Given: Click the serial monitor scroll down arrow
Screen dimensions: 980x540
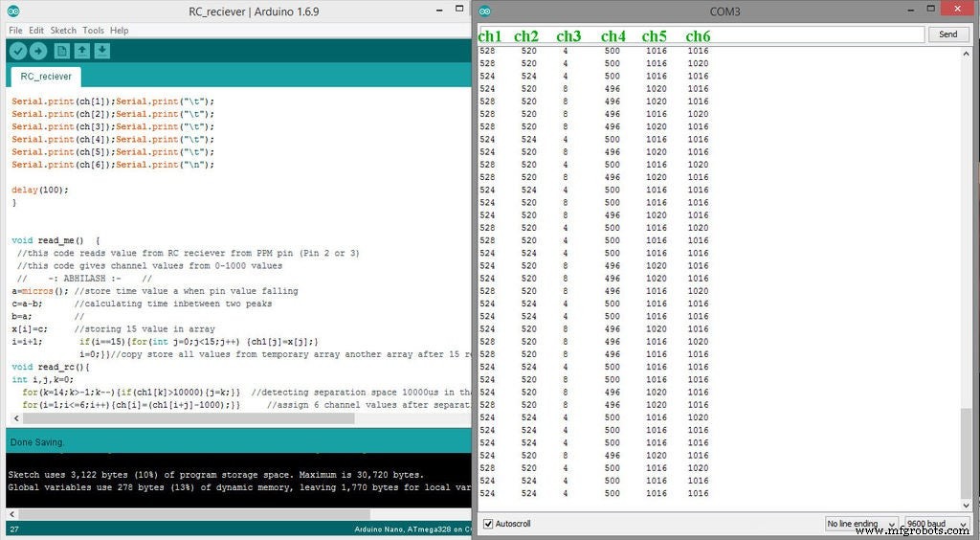Looking at the screenshot, I should (x=967, y=505).
